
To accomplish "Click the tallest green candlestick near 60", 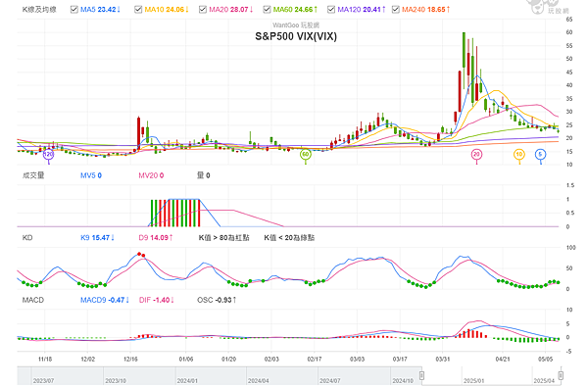I will click(x=465, y=50).
